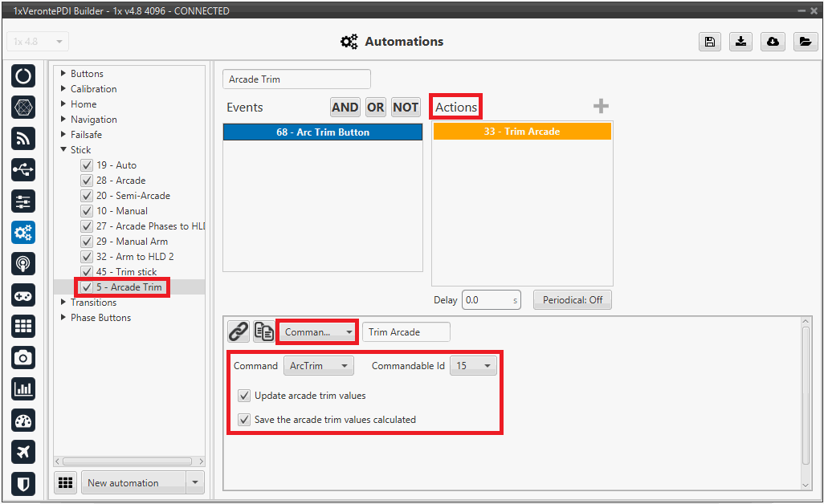Toggle checkbox for 45 - Trim stick
This screenshot has height=504, width=824.
click(x=87, y=272)
